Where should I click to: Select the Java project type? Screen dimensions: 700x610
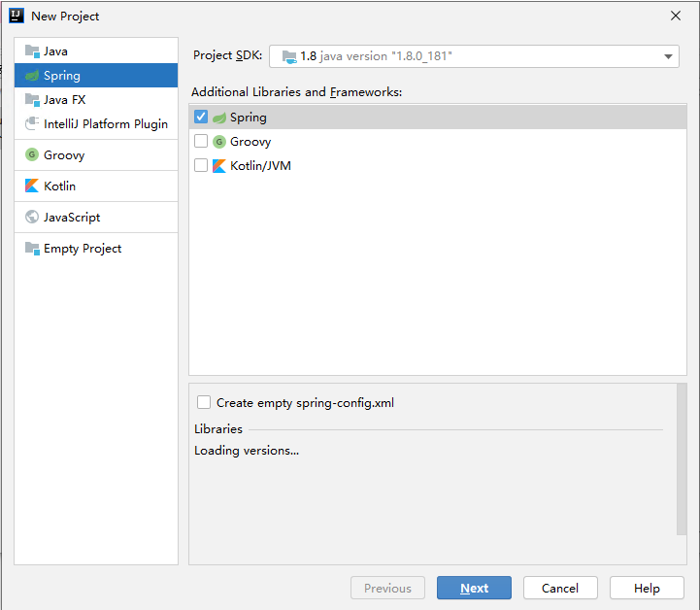(96, 51)
